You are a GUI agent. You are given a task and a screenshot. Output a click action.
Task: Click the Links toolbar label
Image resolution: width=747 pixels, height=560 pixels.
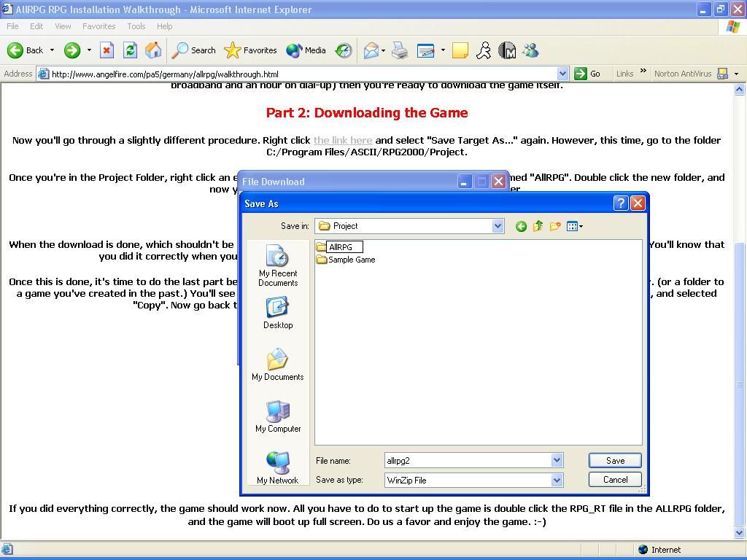coord(624,74)
